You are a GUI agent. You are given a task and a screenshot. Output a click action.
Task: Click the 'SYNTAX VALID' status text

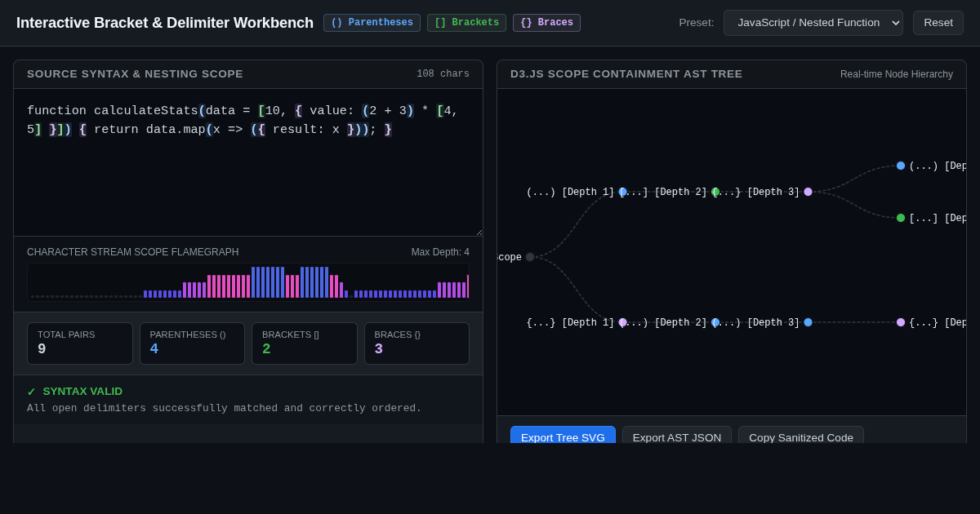click(x=82, y=392)
